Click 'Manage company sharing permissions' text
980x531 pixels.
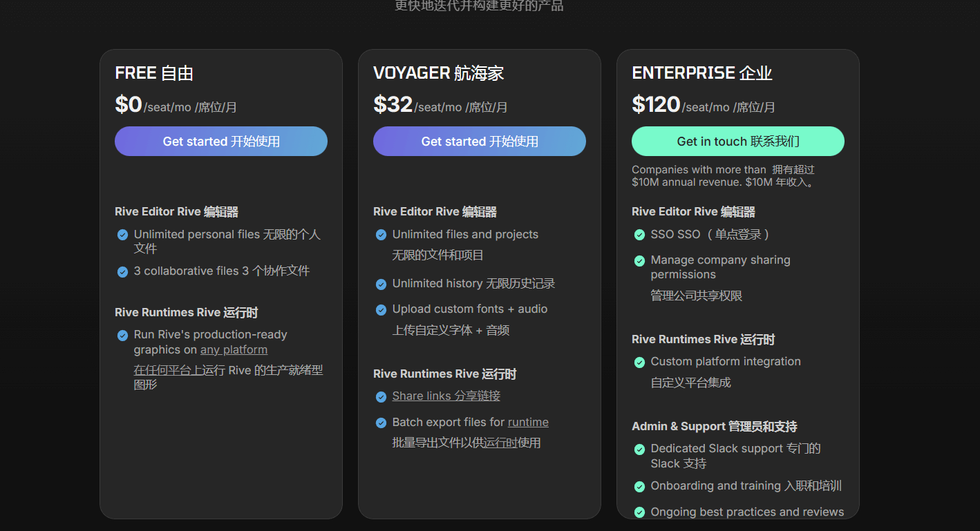(720, 267)
